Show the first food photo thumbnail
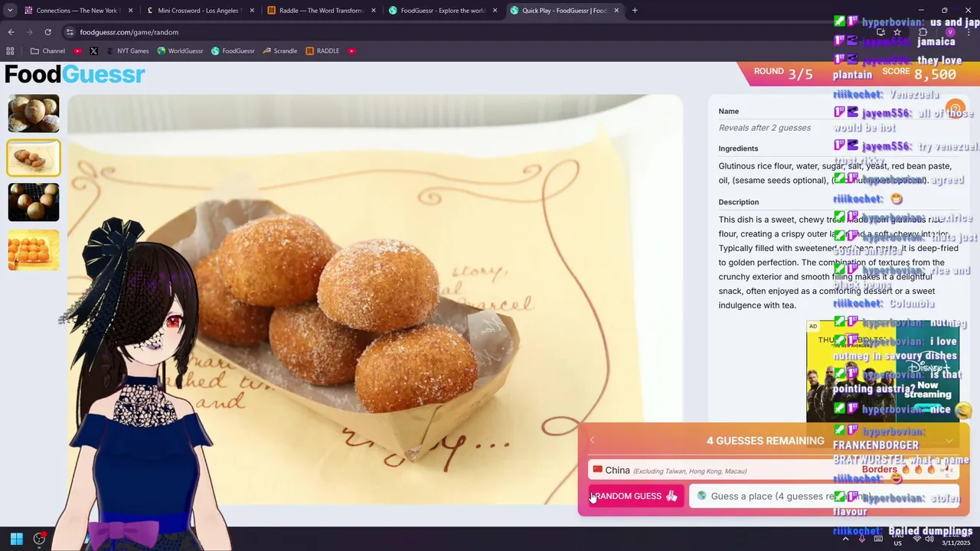The width and height of the screenshot is (980, 551). (34, 113)
